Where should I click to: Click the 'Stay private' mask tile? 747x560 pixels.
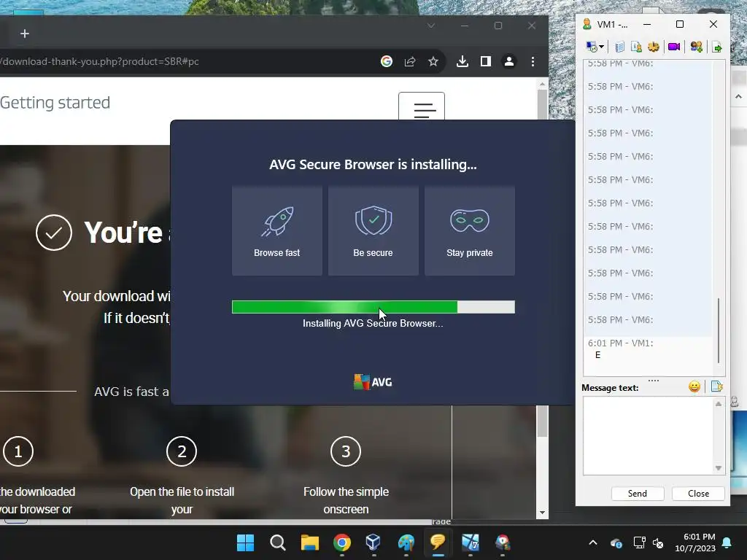tap(470, 230)
